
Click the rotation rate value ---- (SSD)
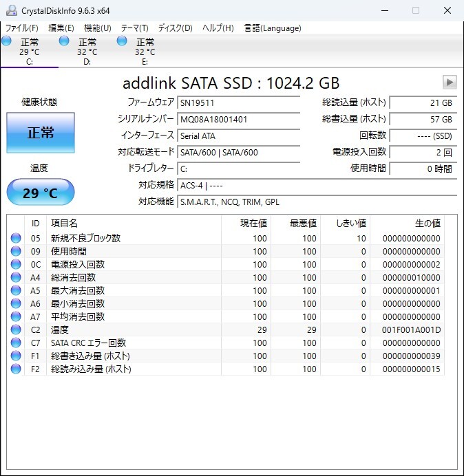click(x=423, y=136)
